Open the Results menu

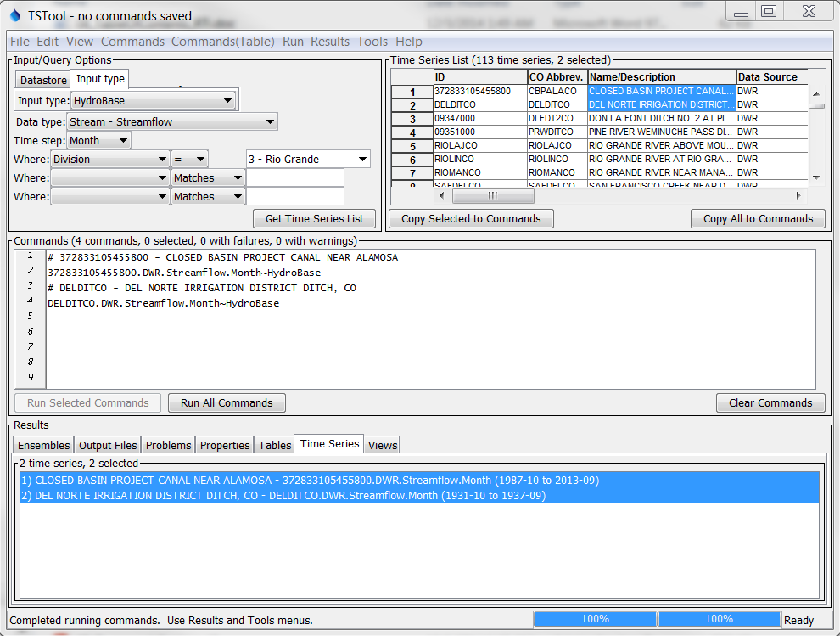click(x=330, y=41)
